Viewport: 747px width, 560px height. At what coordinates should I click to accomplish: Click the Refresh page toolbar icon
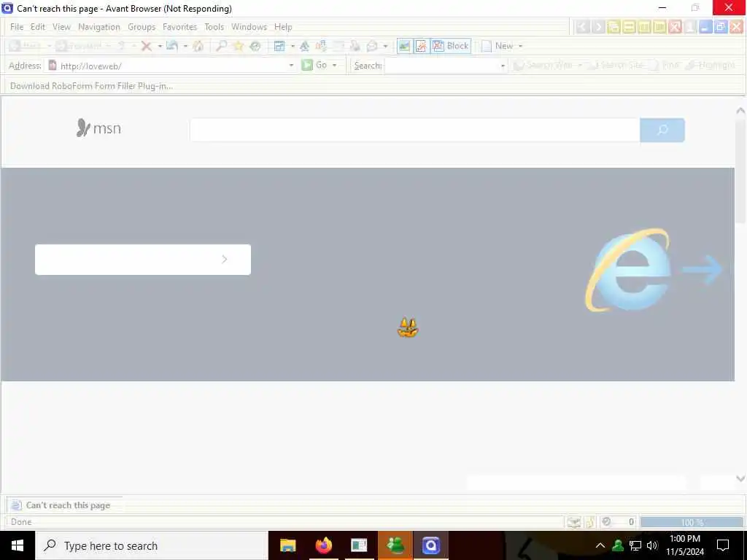(172, 46)
